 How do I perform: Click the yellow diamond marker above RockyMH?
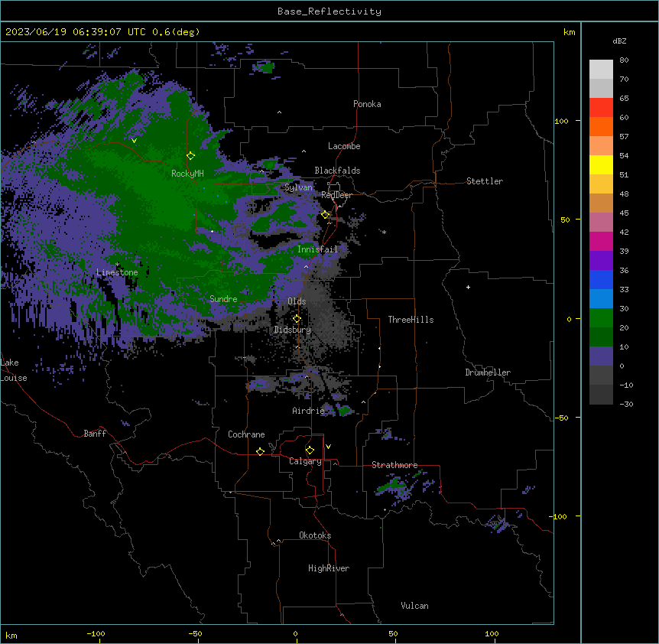tap(191, 156)
